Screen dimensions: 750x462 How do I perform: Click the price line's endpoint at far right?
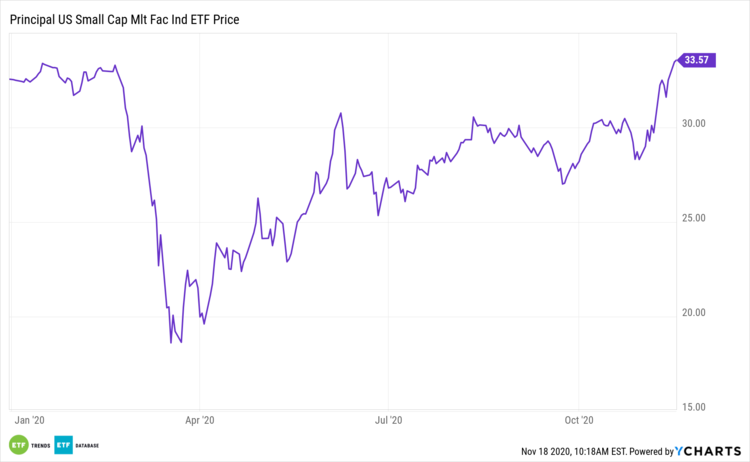[x=676, y=61]
